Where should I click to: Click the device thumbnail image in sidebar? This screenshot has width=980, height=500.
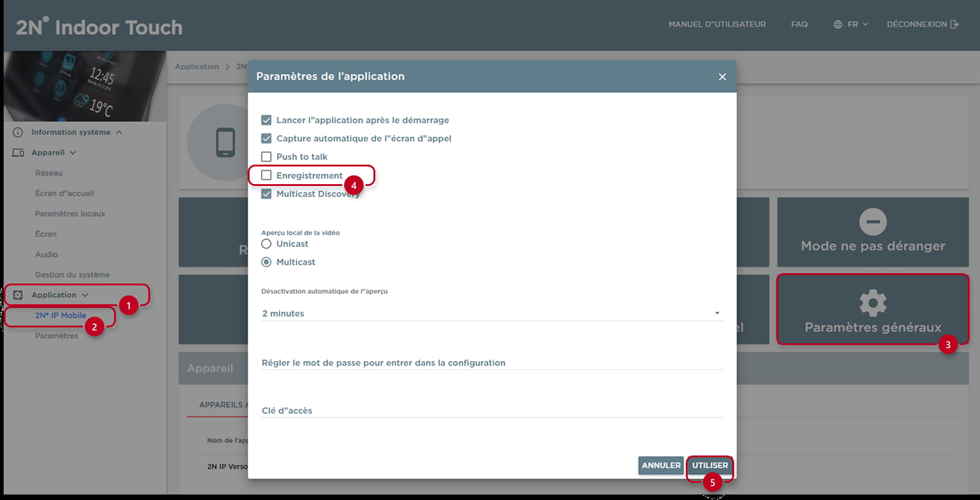click(x=85, y=86)
